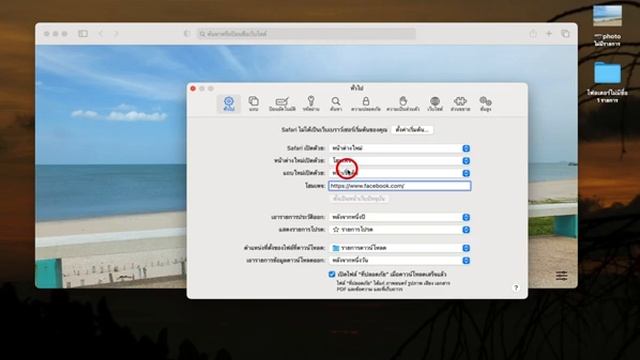Open the Security pane with padlock icon
Screen dimensions: 640x360
click(x=366, y=104)
